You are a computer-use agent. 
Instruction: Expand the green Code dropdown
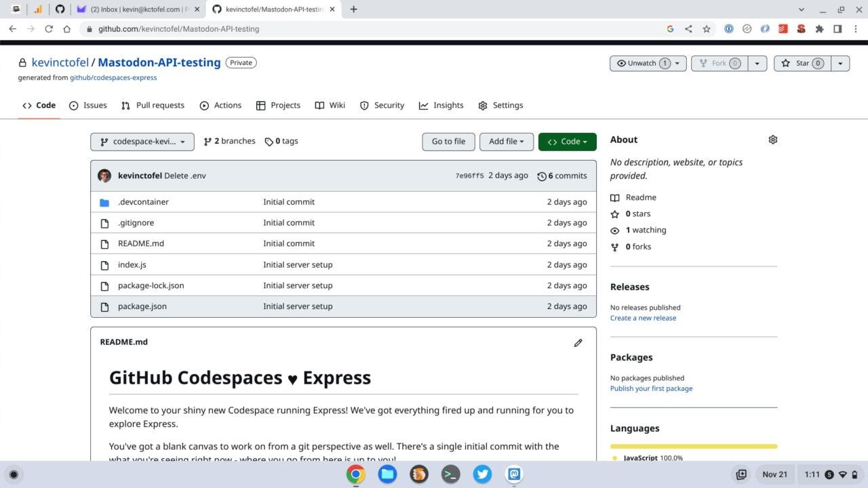coord(567,142)
